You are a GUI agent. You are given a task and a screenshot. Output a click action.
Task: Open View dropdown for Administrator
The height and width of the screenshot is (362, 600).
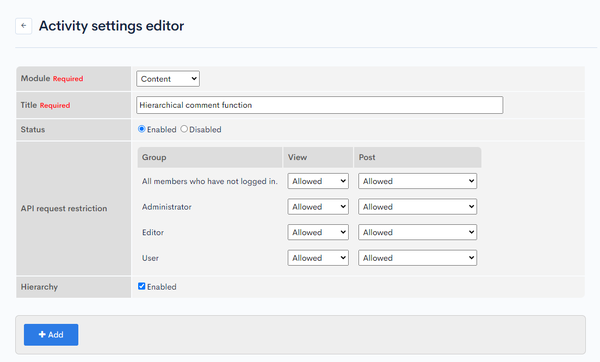point(318,207)
